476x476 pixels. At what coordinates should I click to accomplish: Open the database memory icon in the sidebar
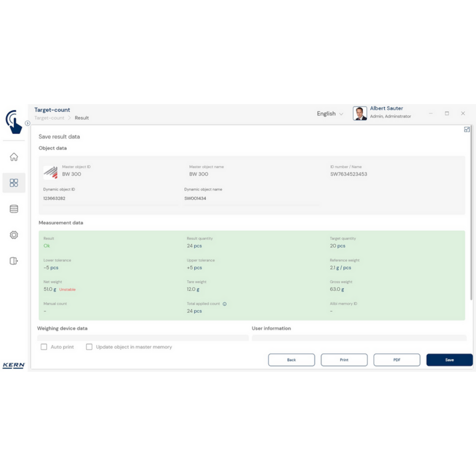[14, 209]
